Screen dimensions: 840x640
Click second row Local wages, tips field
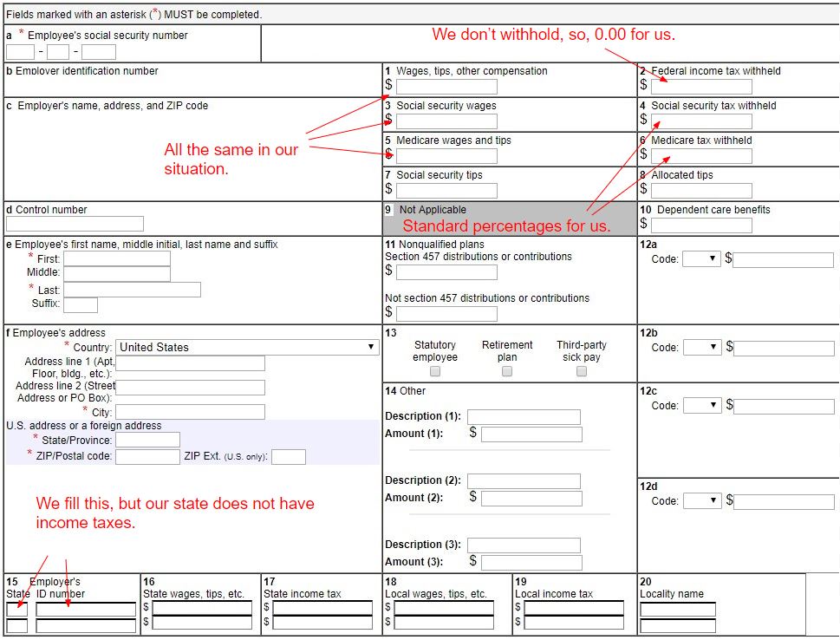[x=444, y=623]
